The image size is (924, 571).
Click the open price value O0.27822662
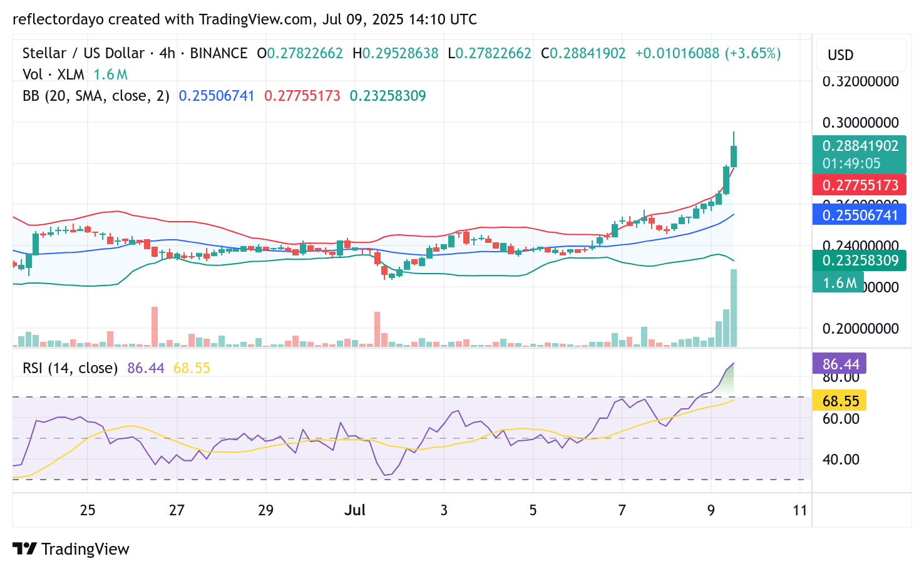pos(300,53)
